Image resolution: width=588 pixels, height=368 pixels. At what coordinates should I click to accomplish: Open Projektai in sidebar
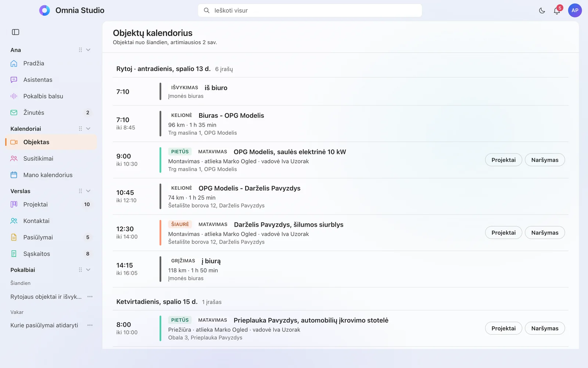coord(51,204)
